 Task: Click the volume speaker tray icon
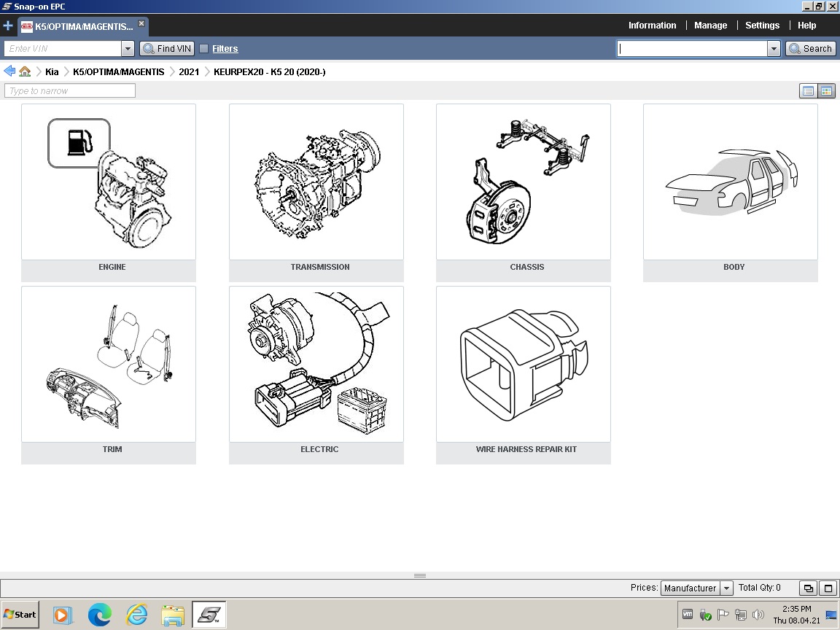[x=758, y=615]
